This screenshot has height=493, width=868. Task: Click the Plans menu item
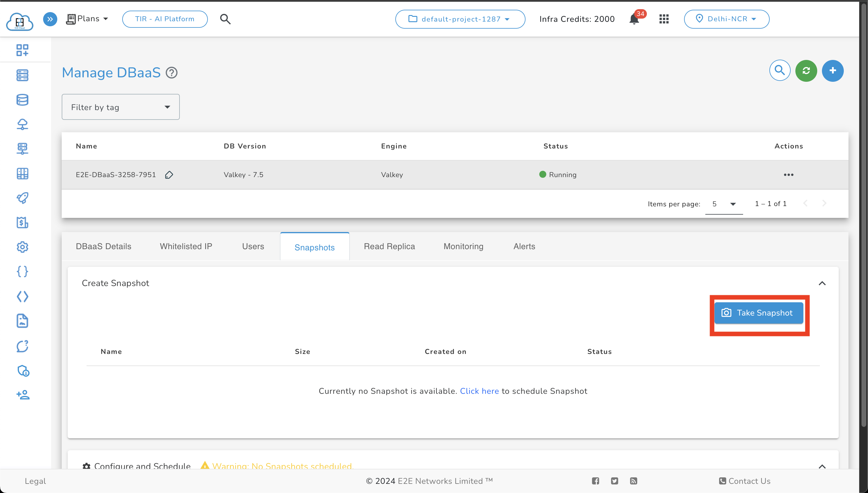88,19
